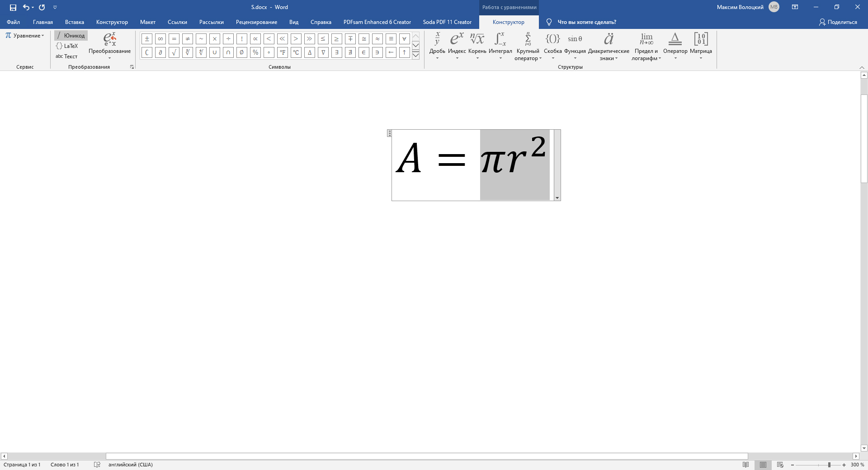Toggle abc Text mode for equation
This screenshot has height=470, width=868.
pyautogui.click(x=66, y=56)
